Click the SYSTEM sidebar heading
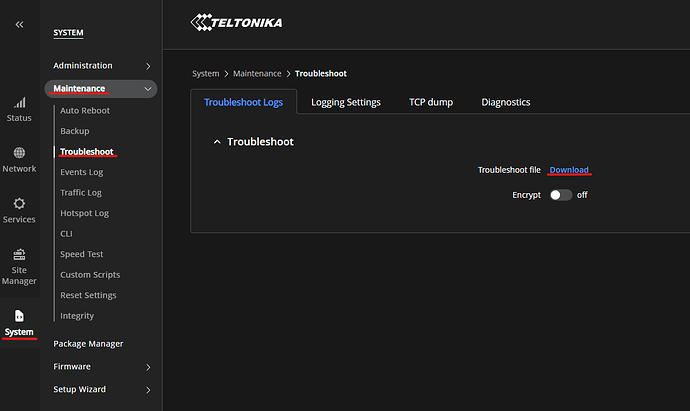The height and width of the screenshot is (411, 690). click(68, 33)
